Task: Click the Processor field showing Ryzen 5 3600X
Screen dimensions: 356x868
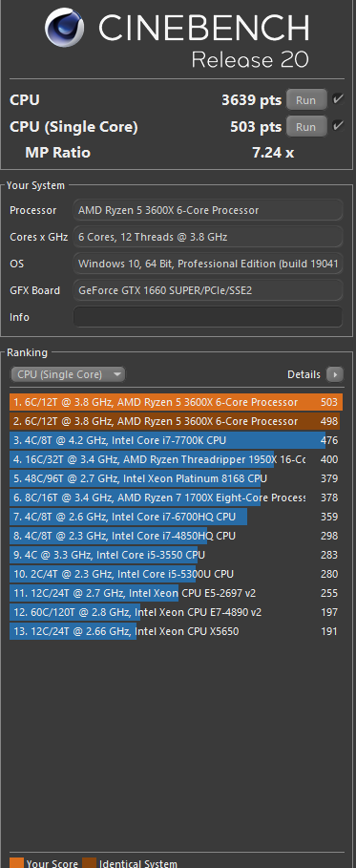Action: click(x=208, y=210)
